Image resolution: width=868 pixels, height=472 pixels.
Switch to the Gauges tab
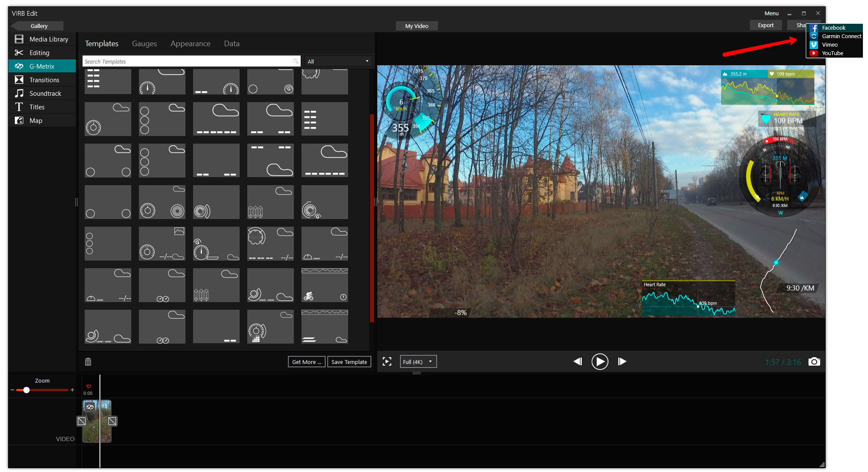pos(144,44)
